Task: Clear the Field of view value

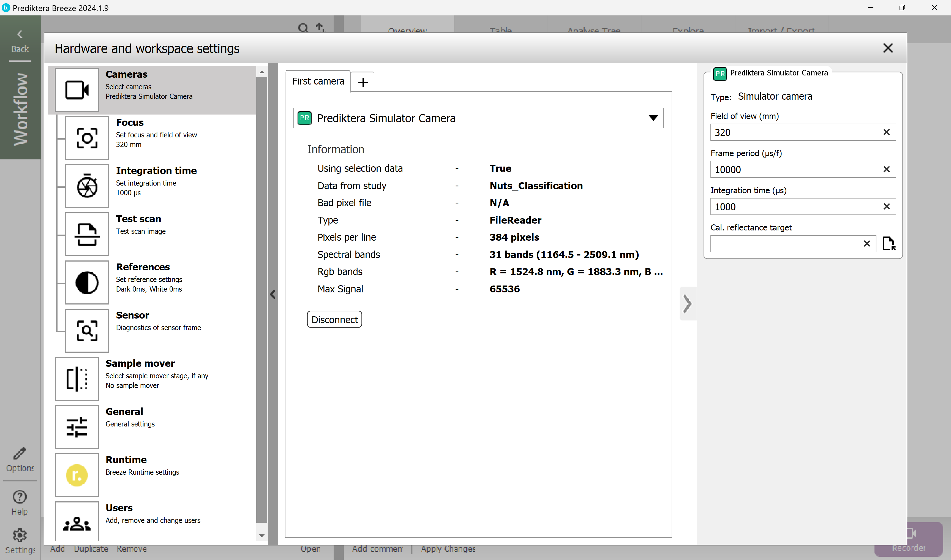Action: tap(887, 132)
